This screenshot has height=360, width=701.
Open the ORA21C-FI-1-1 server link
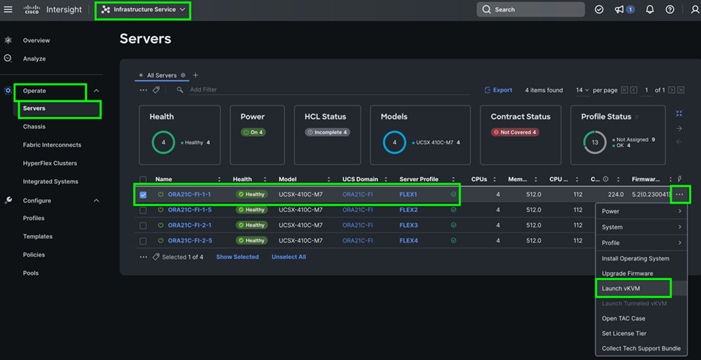[x=189, y=195]
